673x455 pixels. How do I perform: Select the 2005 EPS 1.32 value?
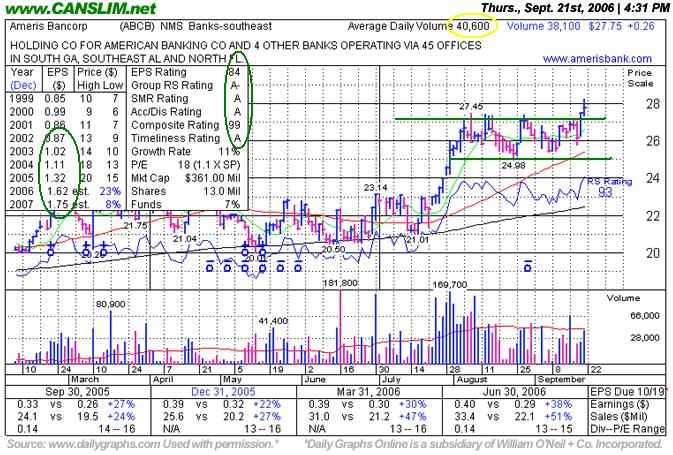pyautogui.click(x=55, y=178)
